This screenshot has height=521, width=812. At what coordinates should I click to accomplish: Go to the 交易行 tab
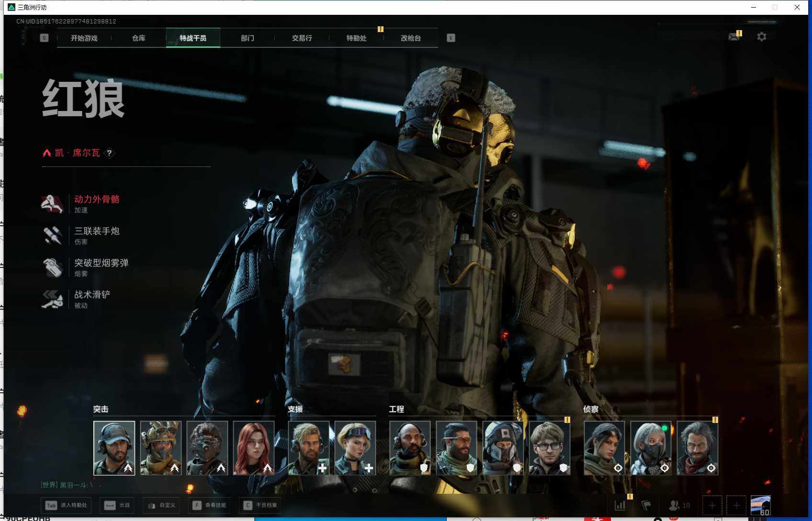pyautogui.click(x=302, y=38)
